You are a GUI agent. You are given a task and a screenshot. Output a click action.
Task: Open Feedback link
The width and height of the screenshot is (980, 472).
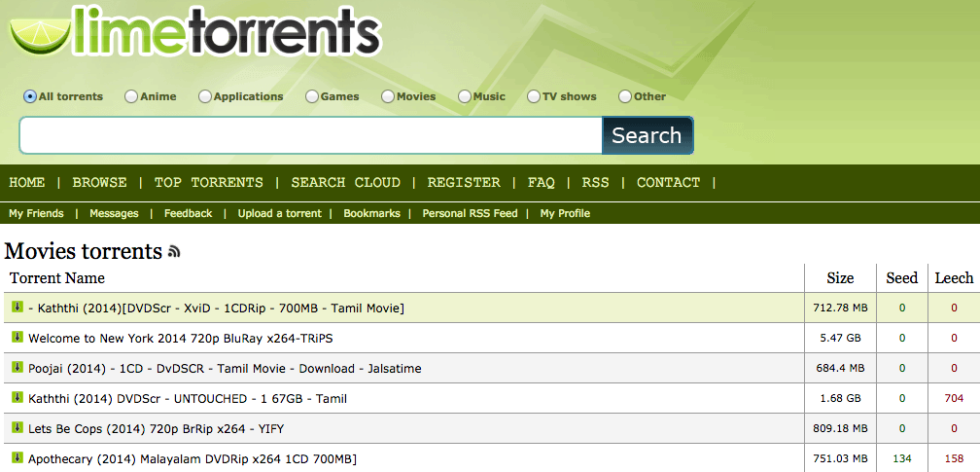[x=189, y=213]
